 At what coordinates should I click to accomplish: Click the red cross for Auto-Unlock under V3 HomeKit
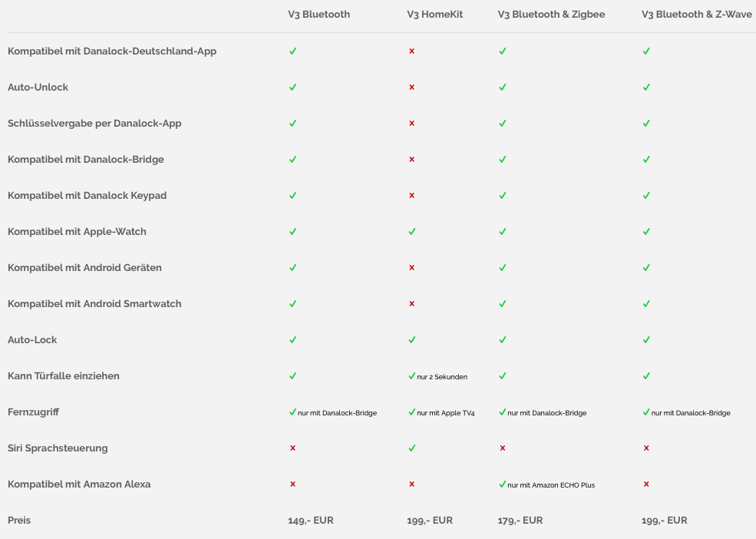pyautogui.click(x=411, y=88)
